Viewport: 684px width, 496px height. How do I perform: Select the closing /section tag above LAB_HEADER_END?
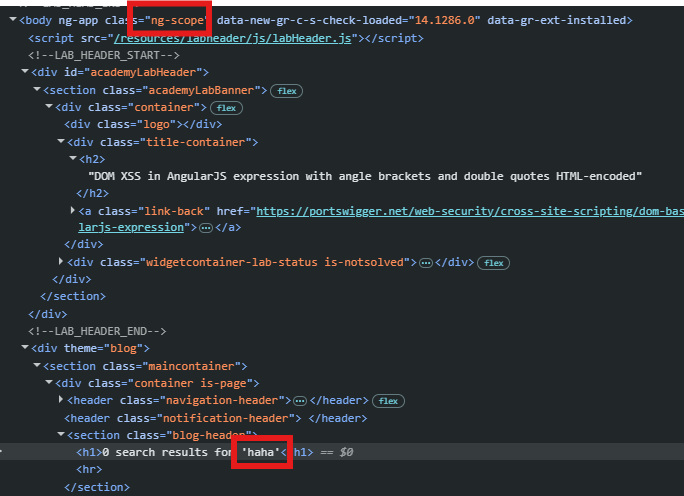tap(73, 296)
